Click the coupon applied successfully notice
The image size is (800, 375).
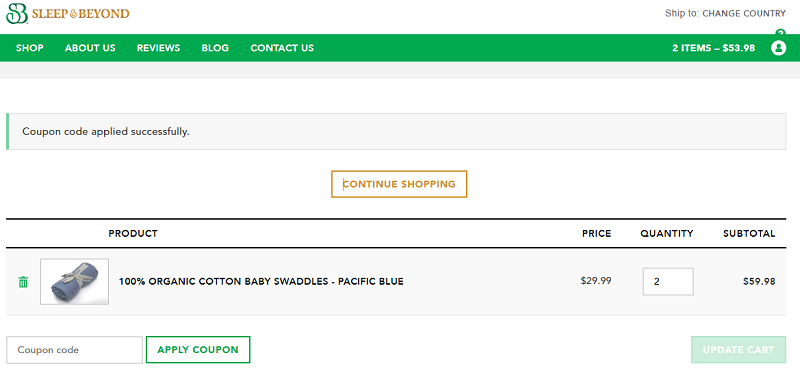click(396, 132)
